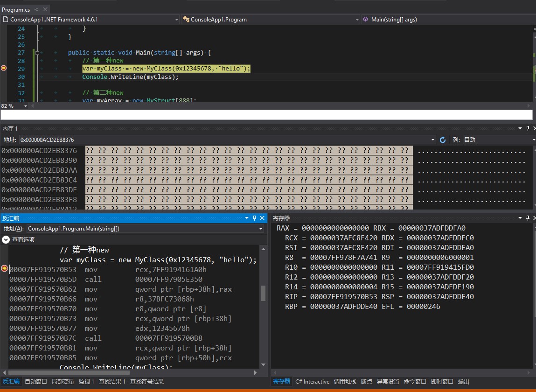The width and height of the screenshot is (536, 392).
Task: Open Registers panel window options arrow
Action: click(520, 218)
